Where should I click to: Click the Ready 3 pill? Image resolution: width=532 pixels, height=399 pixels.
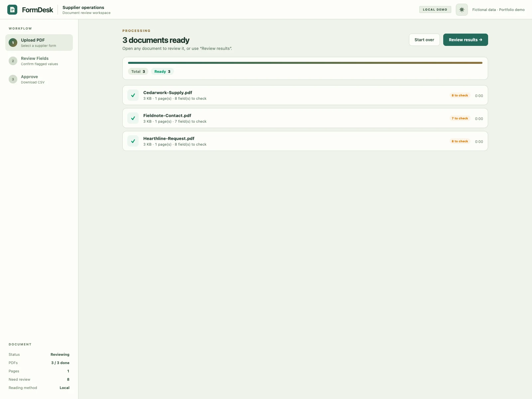[x=162, y=71]
